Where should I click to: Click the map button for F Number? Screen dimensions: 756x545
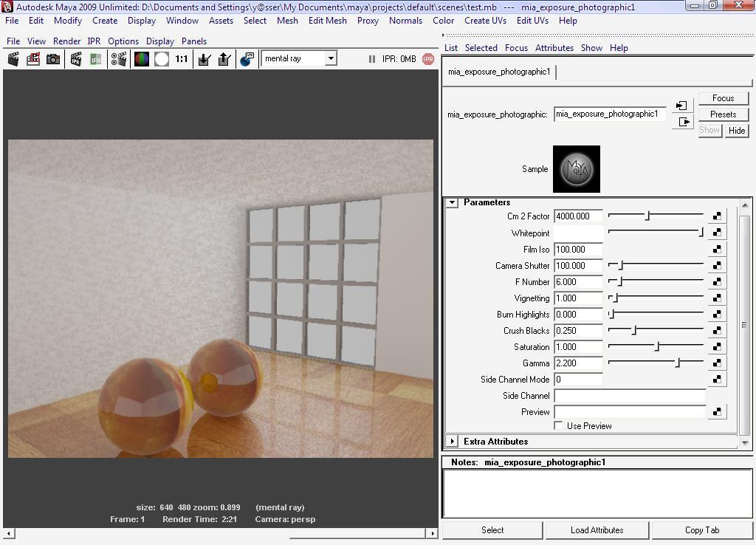(x=717, y=281)
